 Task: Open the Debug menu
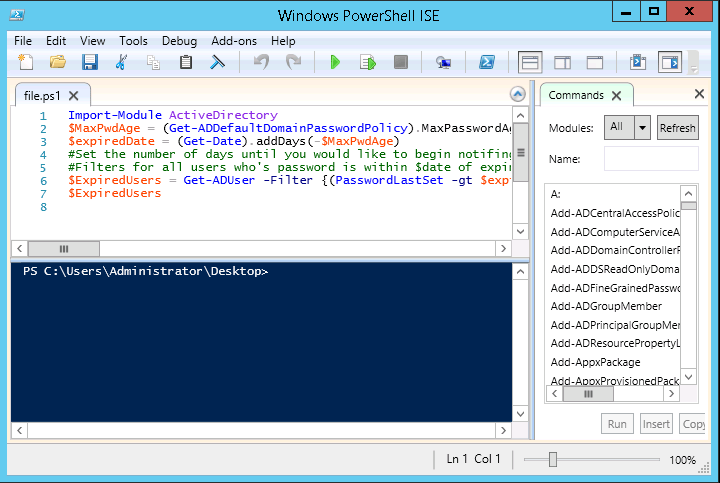point(179,41)
